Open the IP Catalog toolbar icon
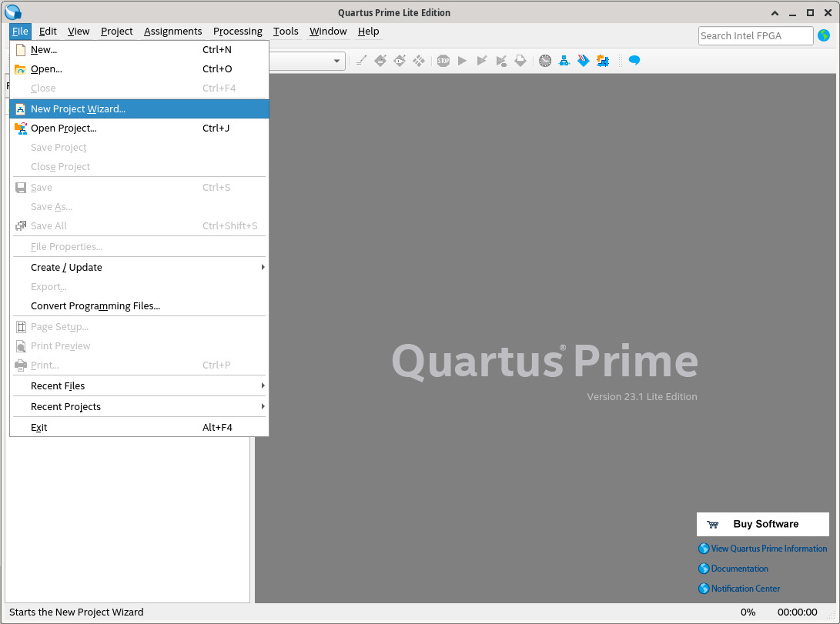This screenshot has width=840, height=624. pyautogui.click(x=603, y=61)
